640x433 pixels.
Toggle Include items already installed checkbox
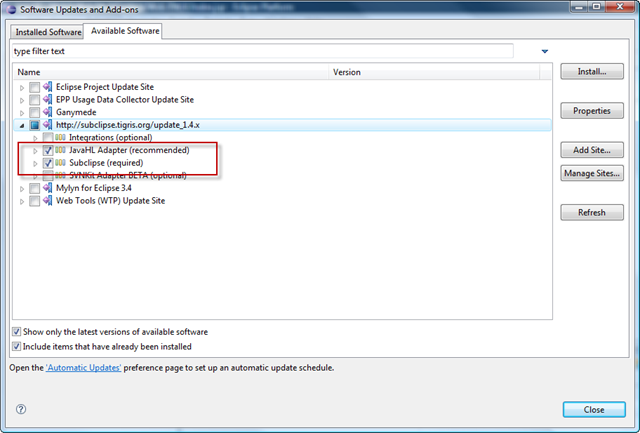[x=16, y=346]
